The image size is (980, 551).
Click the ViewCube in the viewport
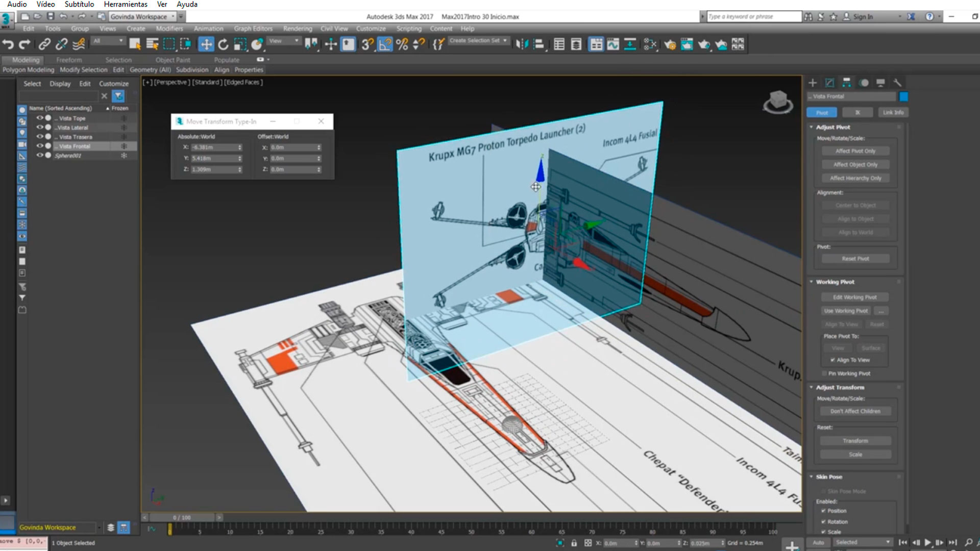click(778, 101)
